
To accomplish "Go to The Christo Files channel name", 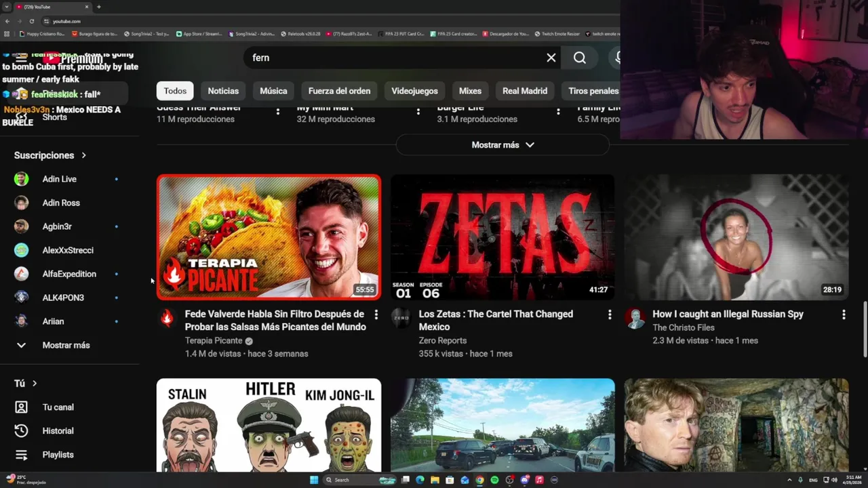I will point(684,328).
